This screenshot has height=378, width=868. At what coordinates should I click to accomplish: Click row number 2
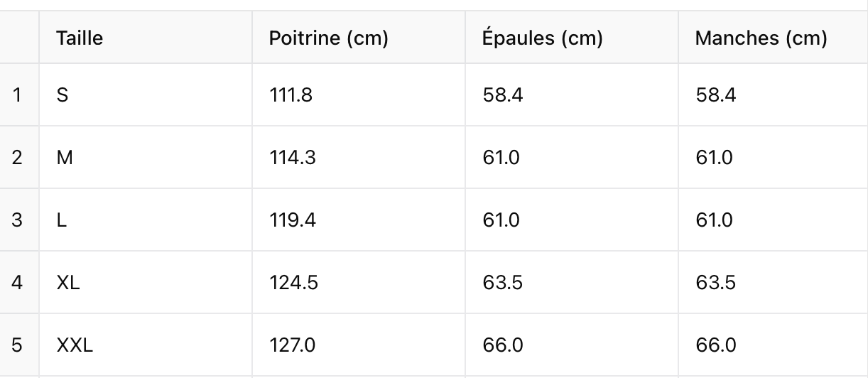pyautogui.click(x=18, y=157)
